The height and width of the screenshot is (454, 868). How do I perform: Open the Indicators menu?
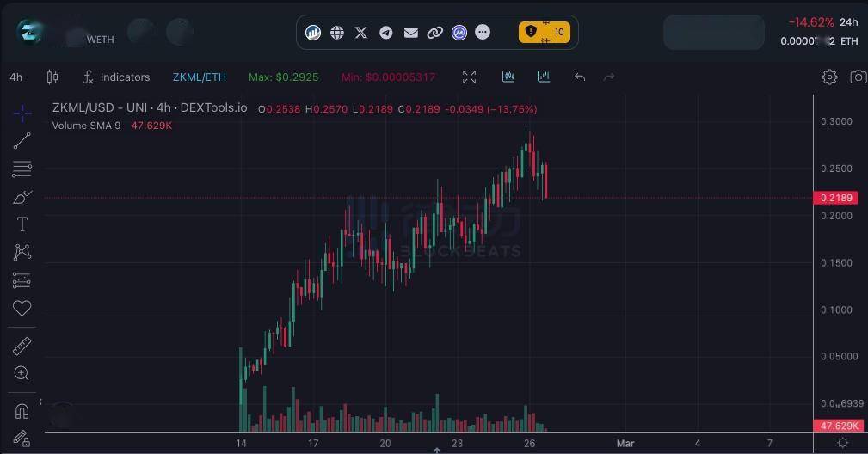pos(116,77)
